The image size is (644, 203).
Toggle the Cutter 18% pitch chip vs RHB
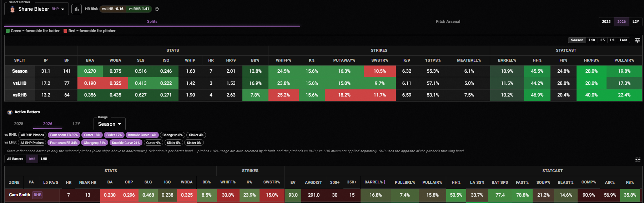click(92, 135)
